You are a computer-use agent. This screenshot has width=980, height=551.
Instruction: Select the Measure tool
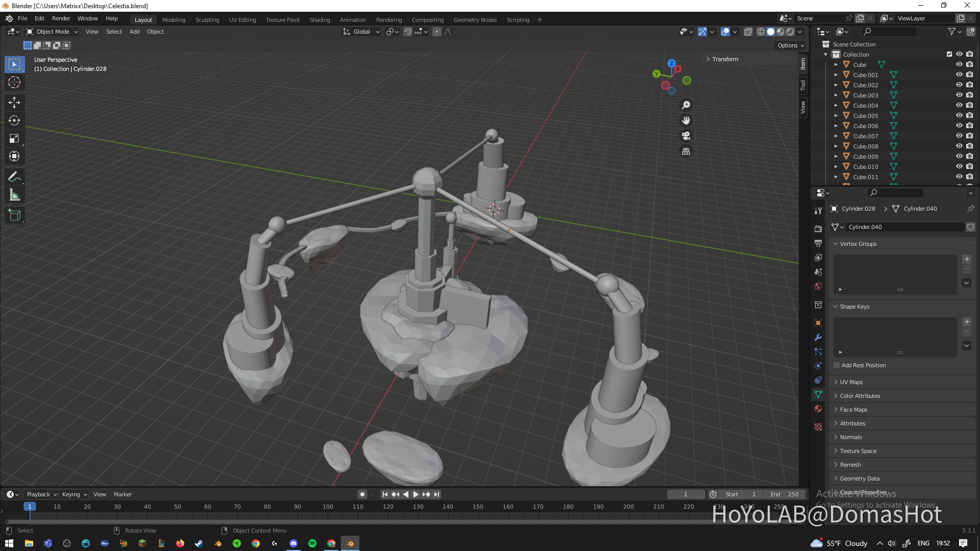[x=14, y=194]
